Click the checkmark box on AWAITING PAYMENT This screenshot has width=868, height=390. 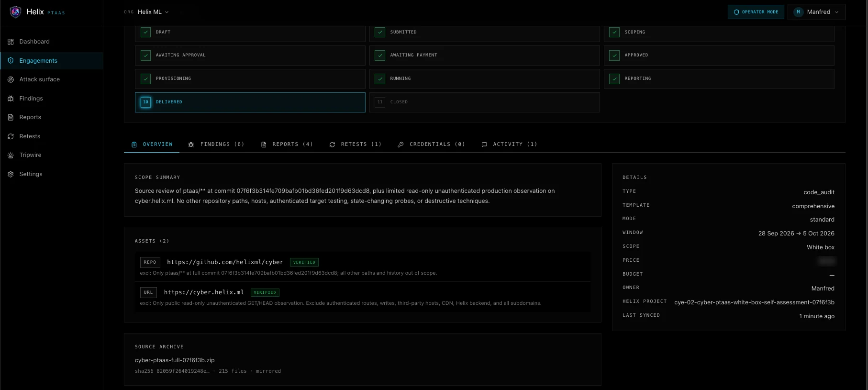(380, 56)
